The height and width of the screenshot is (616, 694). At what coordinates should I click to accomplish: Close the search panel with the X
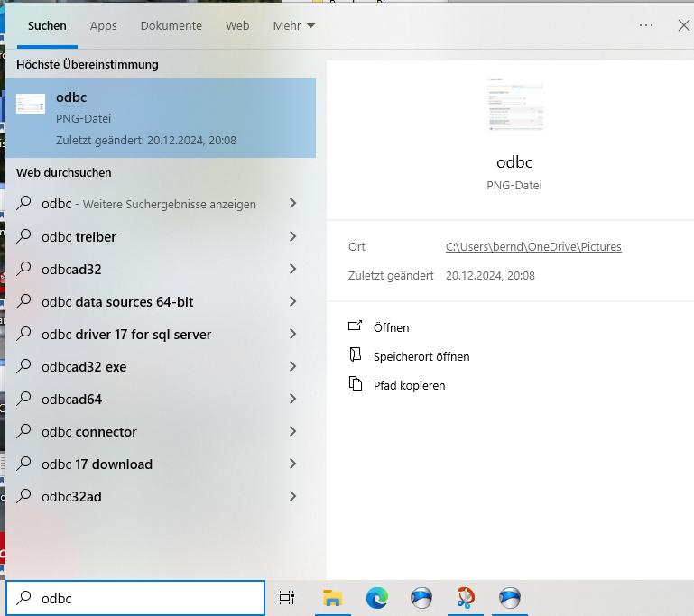click(683, 25)
